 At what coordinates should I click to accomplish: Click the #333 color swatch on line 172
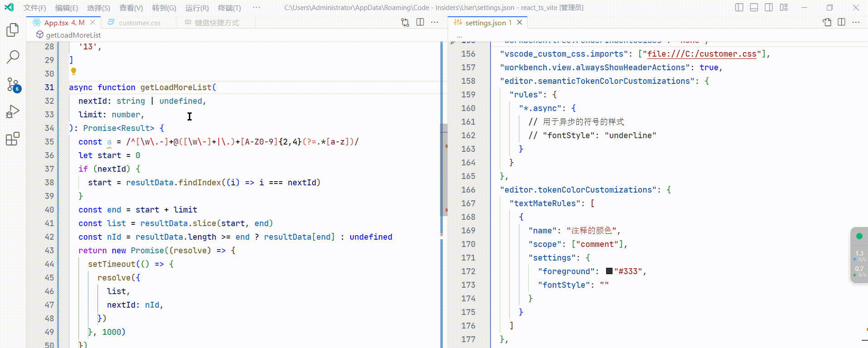pos(609,271)
